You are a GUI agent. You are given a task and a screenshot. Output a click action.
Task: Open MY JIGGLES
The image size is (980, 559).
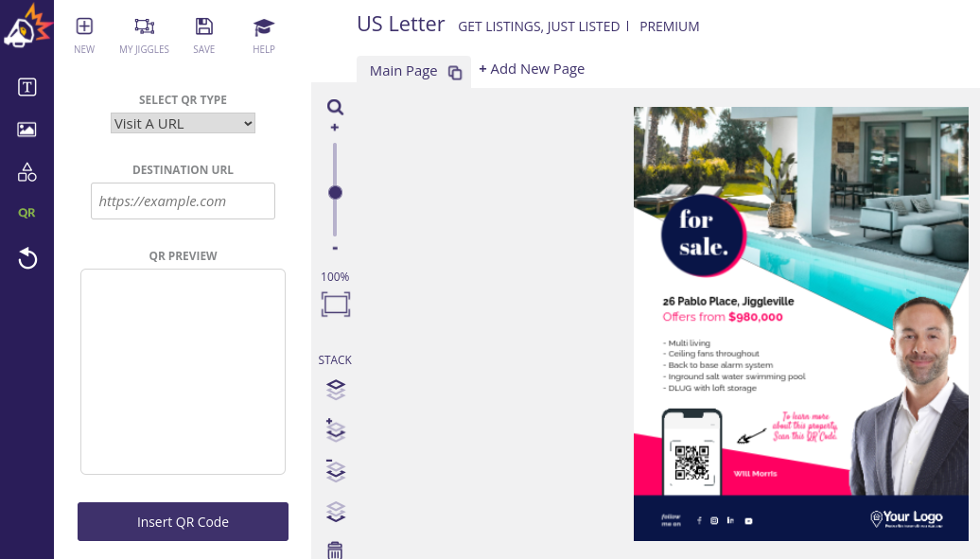point(144,36)
